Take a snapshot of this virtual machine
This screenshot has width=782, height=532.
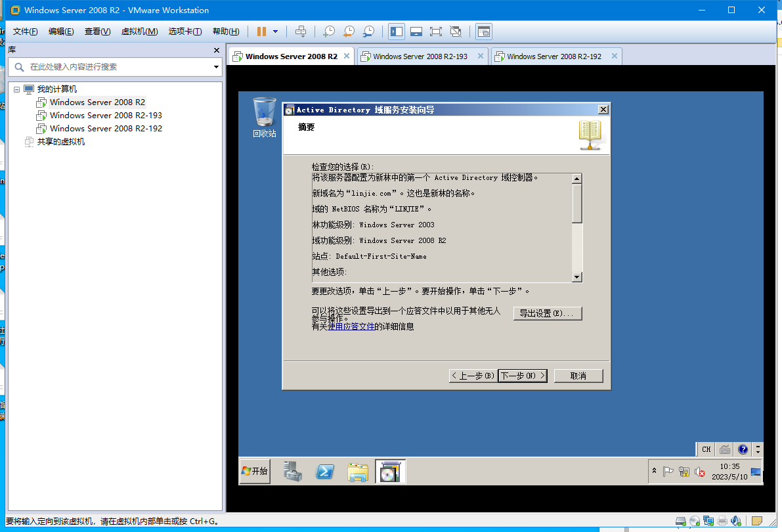(x=329, y=32)
